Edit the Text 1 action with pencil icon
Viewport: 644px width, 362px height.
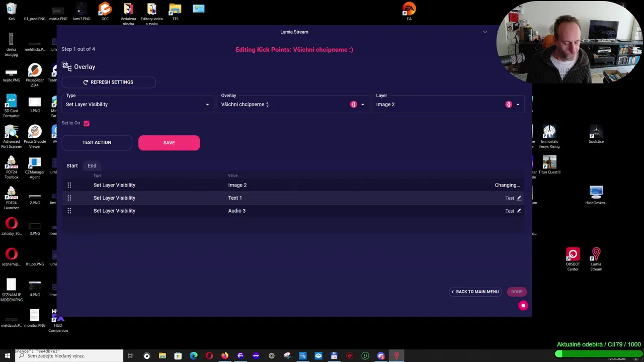(519, 198)
